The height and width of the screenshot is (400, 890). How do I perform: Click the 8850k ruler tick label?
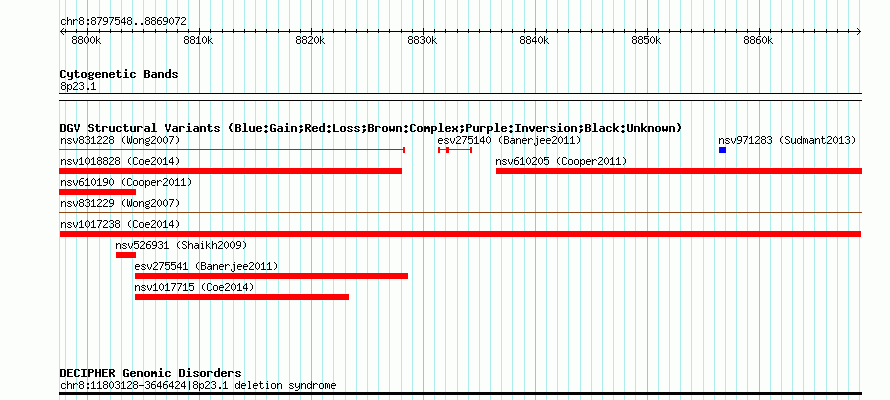pos(647,41)
